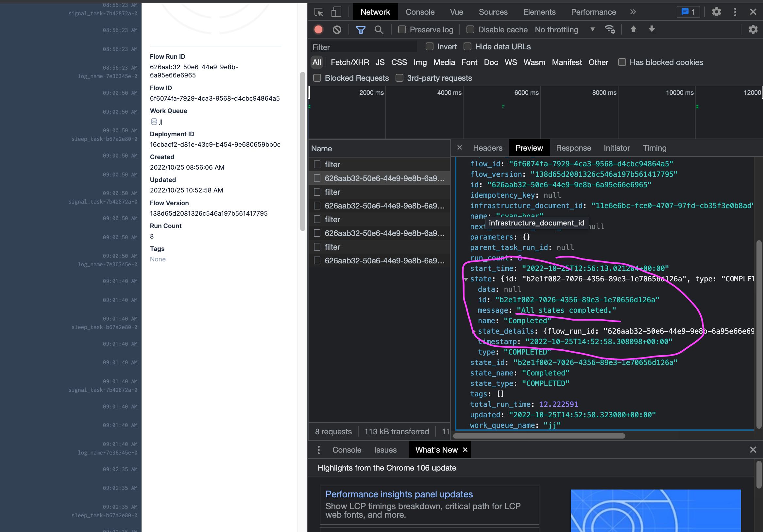Open network search magnifier
Image resolution: width=763 pixels, height=532 pixels.
pos(379,30)
